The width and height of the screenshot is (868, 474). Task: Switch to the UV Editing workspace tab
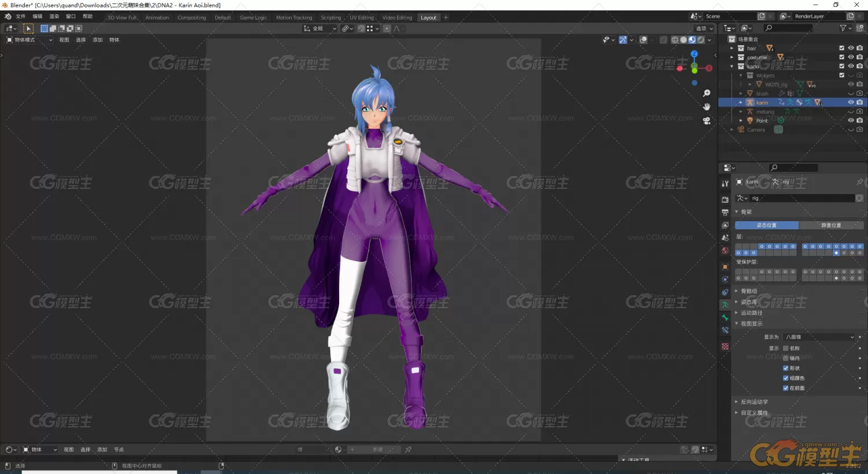(x=362, y=18)
